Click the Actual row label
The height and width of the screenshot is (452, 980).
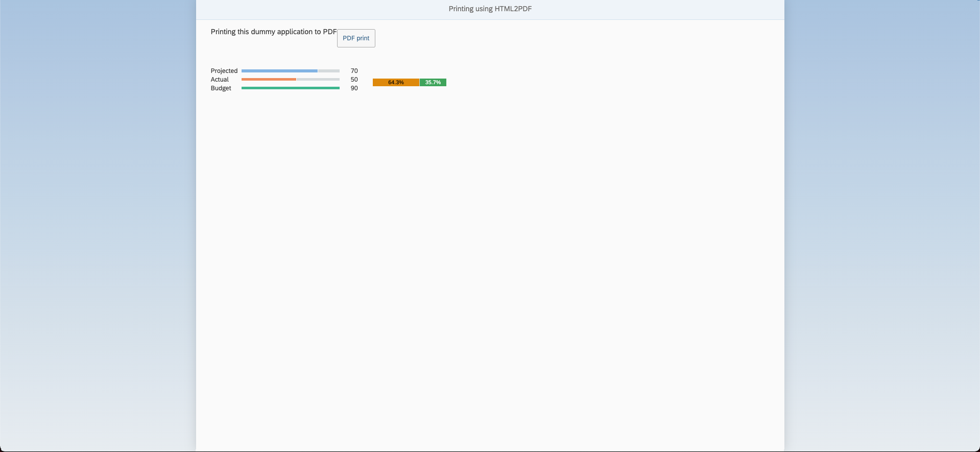pos(220,80)
